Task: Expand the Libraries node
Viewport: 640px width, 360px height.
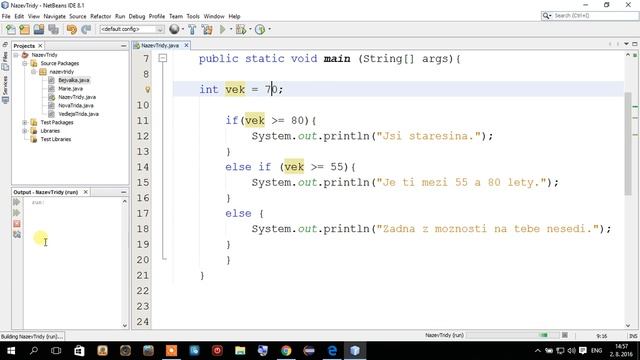Action: (25, 131)
